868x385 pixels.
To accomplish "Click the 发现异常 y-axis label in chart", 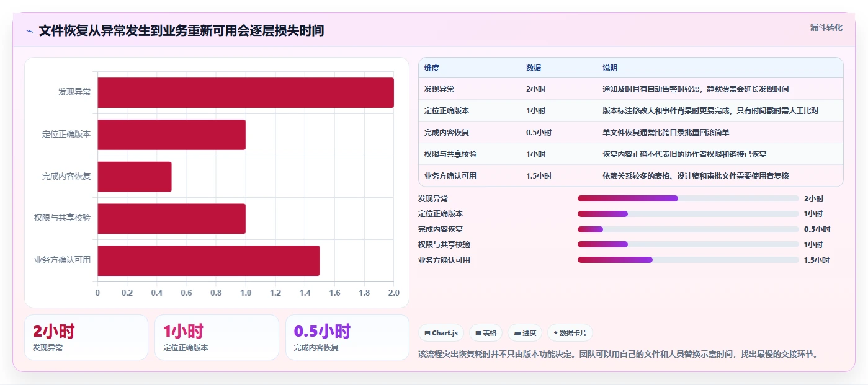I will coord(74,92).
